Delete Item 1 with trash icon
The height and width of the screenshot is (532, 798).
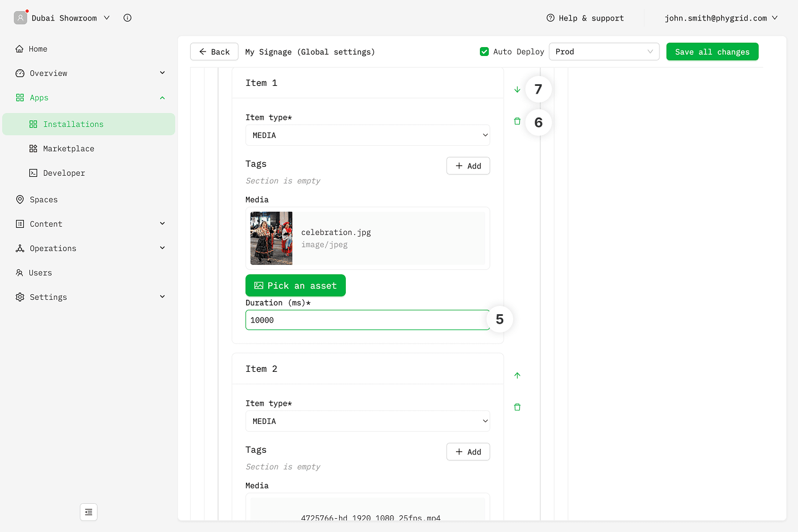517,121
